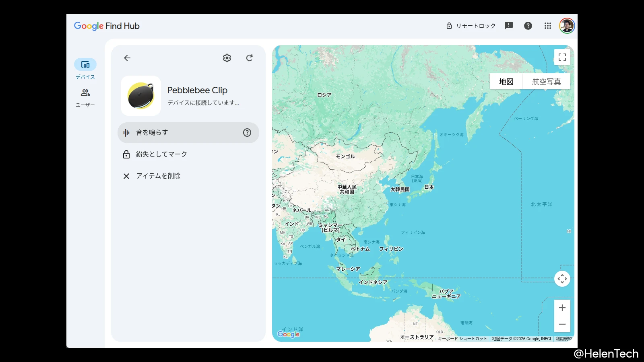Zoom out on the map
This screenshot has height=362, width=644.
(562, 324)
